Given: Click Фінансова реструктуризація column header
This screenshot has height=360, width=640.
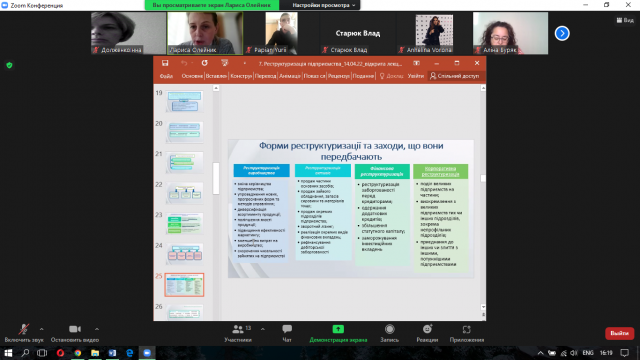Looking at the screenshot, I should point(382,171).
